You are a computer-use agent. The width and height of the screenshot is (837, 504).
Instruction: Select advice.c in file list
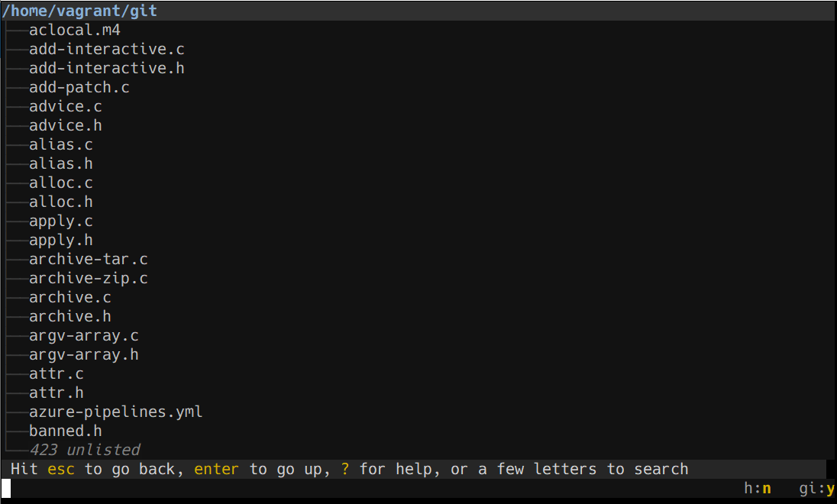tap(65, 107)
